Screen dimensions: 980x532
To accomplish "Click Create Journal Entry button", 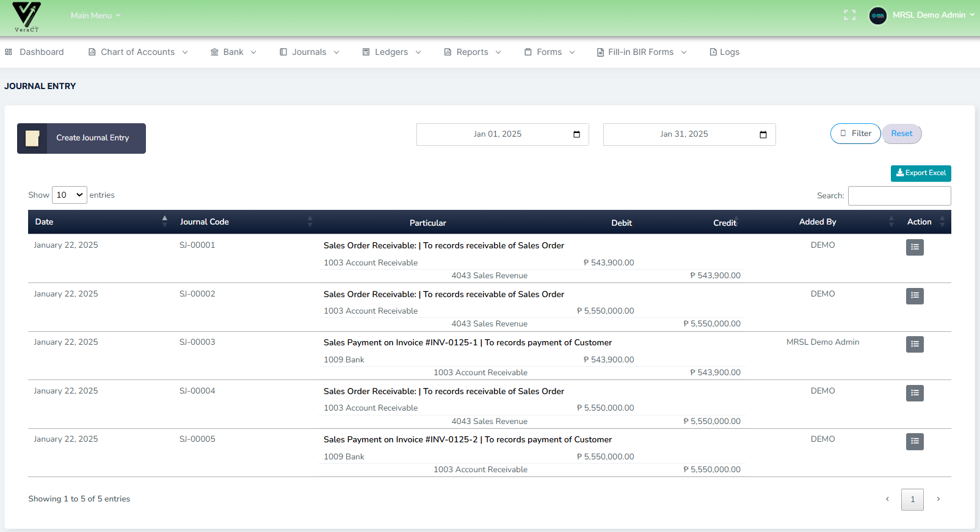I will [81, 138].
